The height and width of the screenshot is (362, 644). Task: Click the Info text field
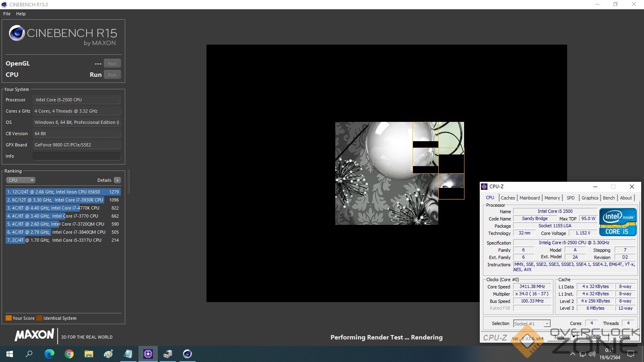tap(76, 156)
